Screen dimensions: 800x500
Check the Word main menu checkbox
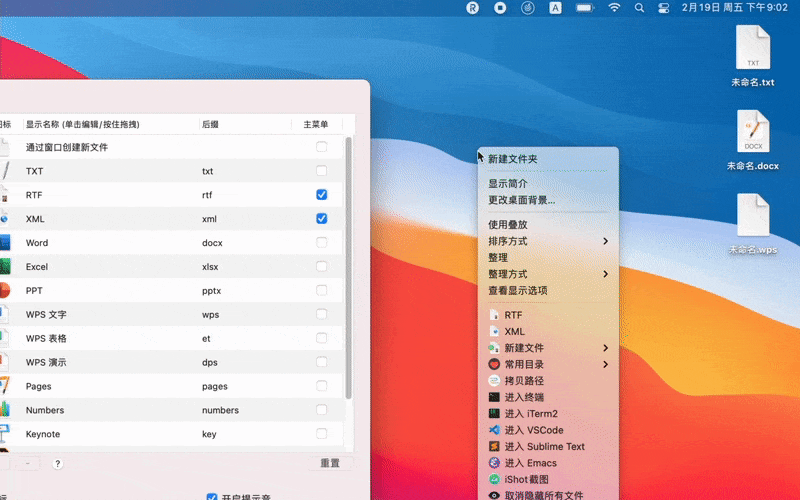(321, 242)
